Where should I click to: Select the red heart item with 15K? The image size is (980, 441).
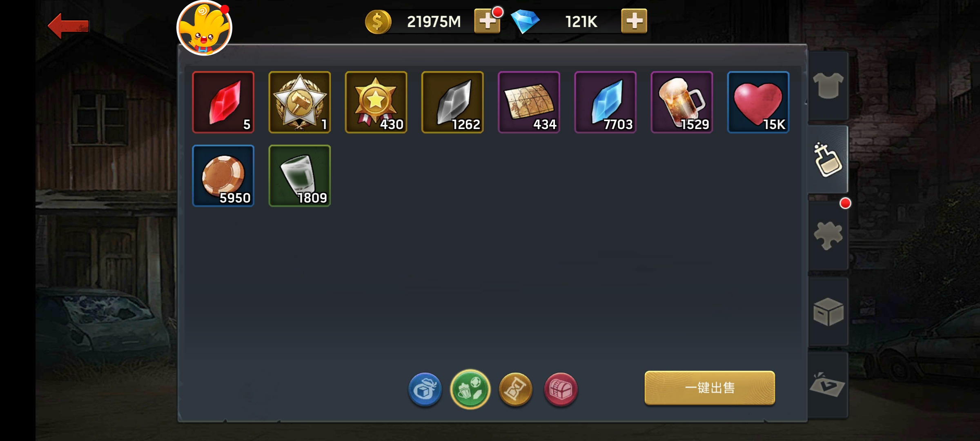pyautogui.click(x=758, y=102)
